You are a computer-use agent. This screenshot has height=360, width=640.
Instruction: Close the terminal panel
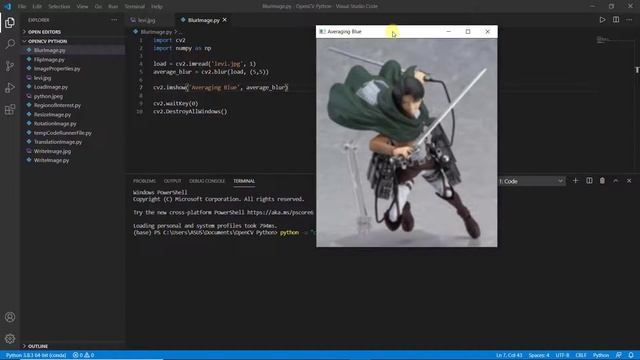[629, 181]
